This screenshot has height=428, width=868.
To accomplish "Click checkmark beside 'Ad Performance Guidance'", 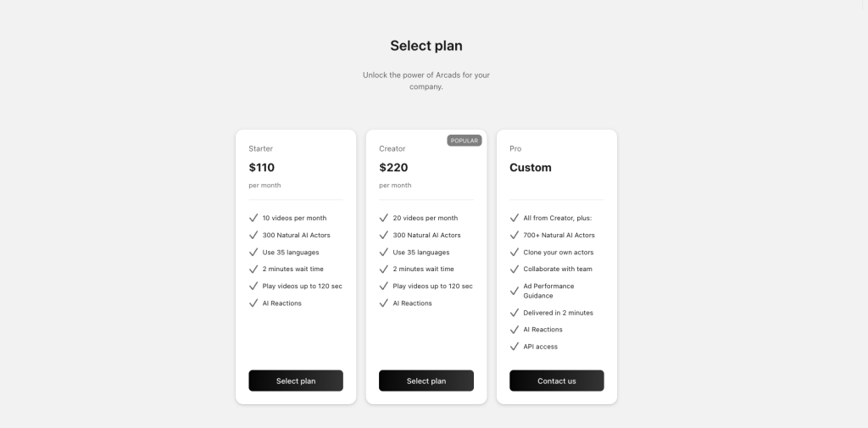I will tap(514, 291).
